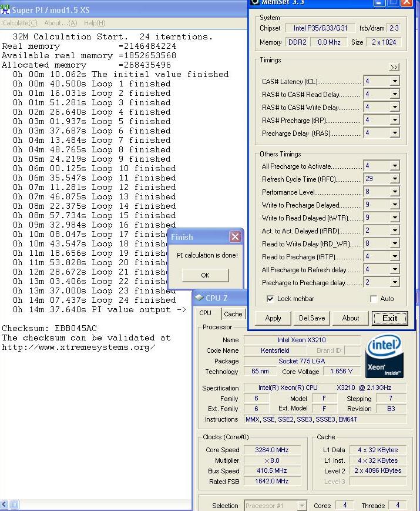Open the All Precharge to Activate dropdown

[395, 166]
